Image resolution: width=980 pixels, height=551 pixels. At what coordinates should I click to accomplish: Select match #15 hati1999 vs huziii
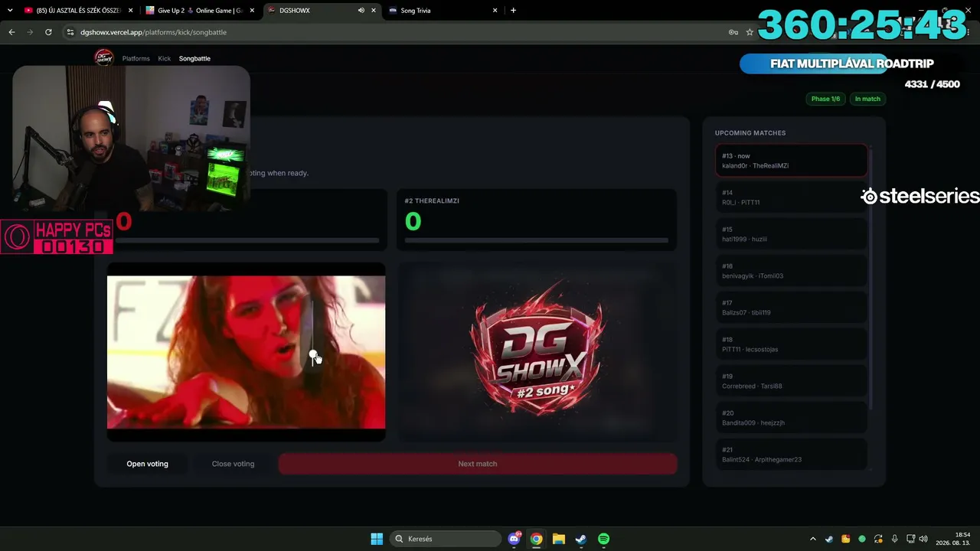pos(792,234)
